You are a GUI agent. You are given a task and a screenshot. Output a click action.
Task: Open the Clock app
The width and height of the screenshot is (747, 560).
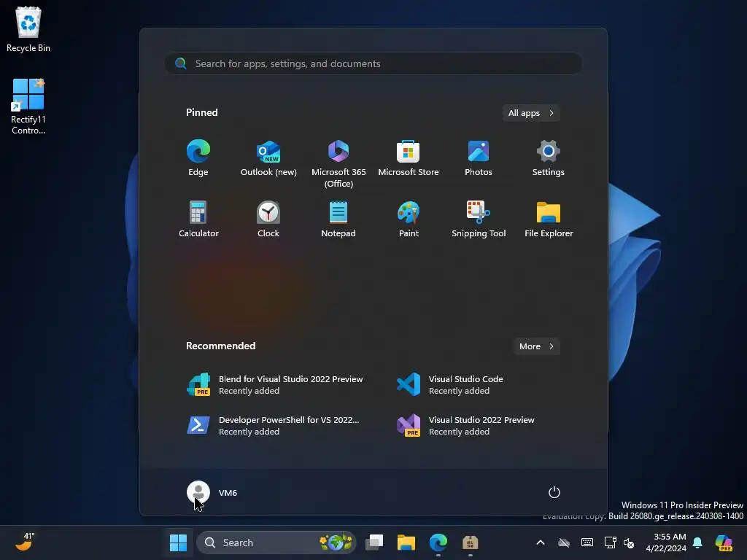tap(268, 219)
